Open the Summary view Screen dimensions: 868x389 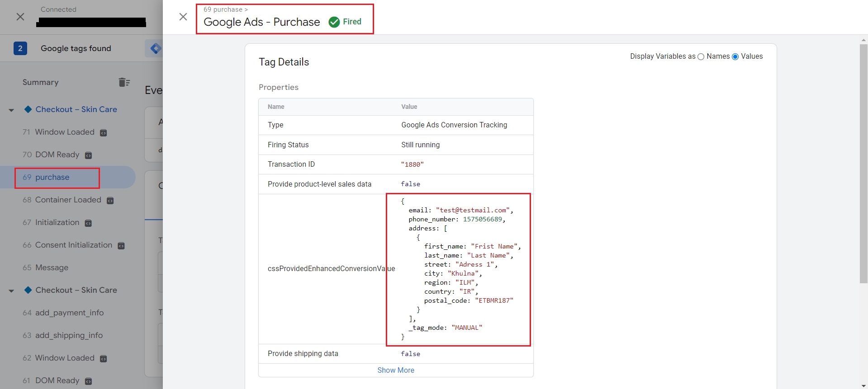(41, 82)
